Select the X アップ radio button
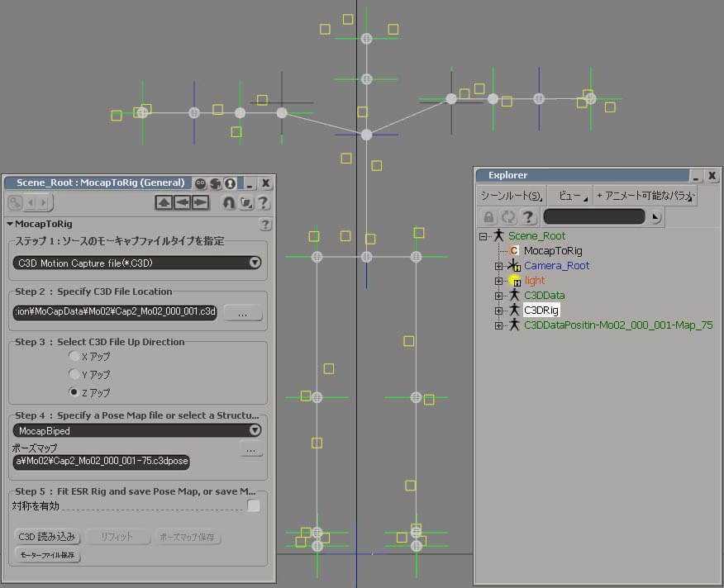Image resolution: width=724 pixels, height=588 pixels. click(x=74, y=356)
